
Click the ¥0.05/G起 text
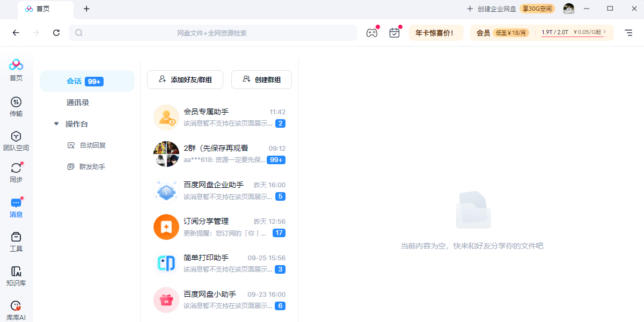tap(587, 32)
